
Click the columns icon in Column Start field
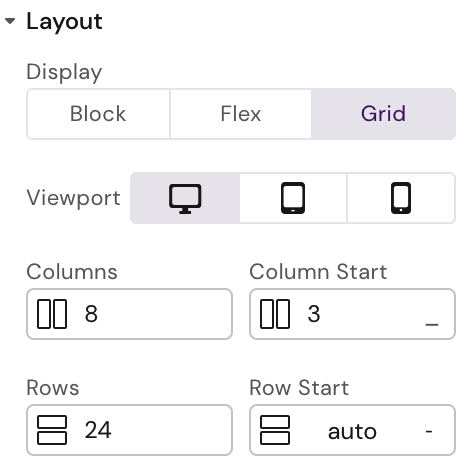click(275, 314)
